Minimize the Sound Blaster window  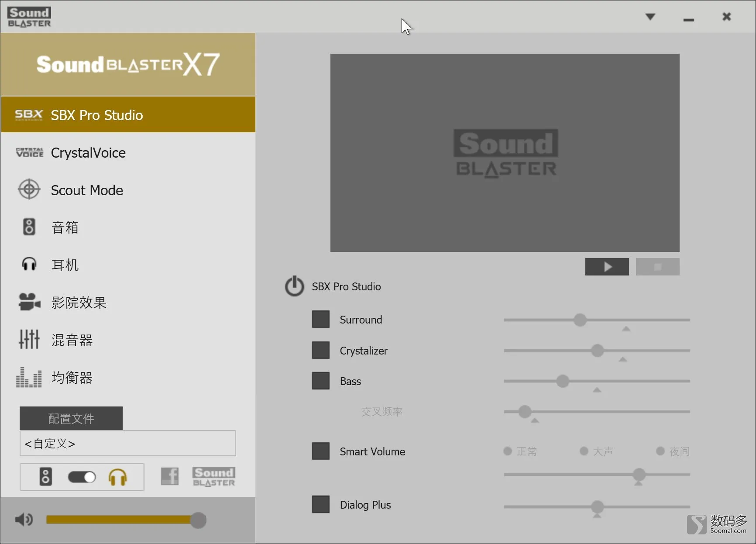tap(689, 20)
